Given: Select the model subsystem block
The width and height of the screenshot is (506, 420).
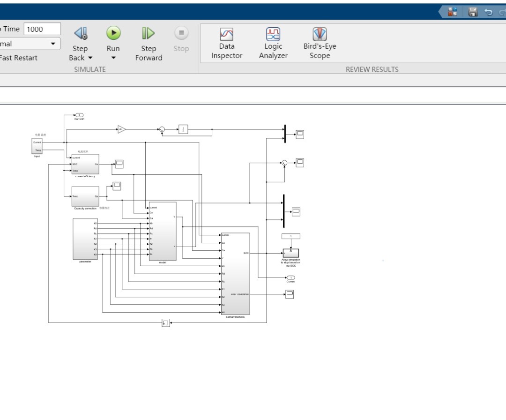Looking at the screenshot, I should [163, 231].
